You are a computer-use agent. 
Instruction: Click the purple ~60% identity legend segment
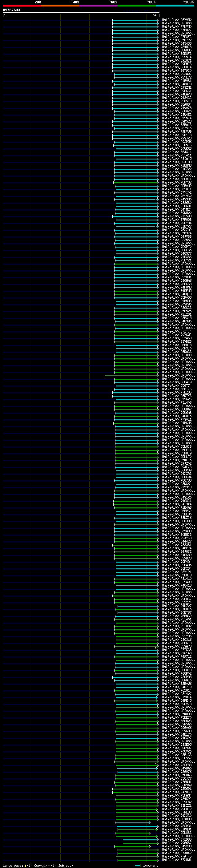coord(98,6)
